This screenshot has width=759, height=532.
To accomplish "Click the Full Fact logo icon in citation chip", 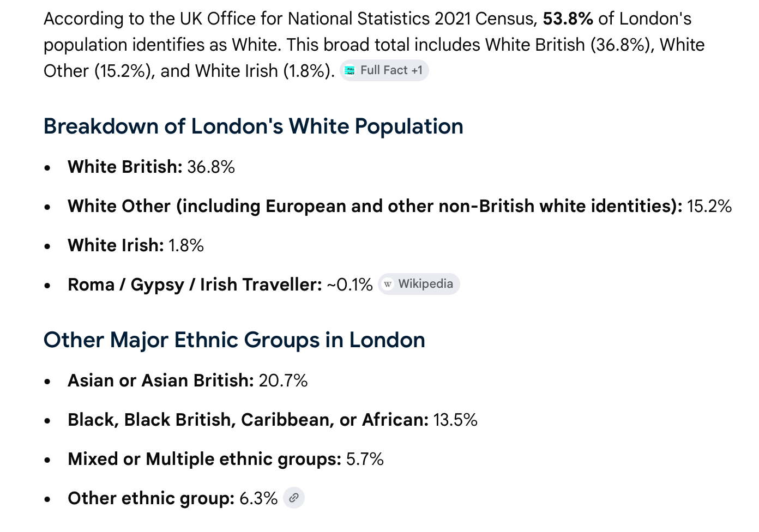I will click(350, 70).
